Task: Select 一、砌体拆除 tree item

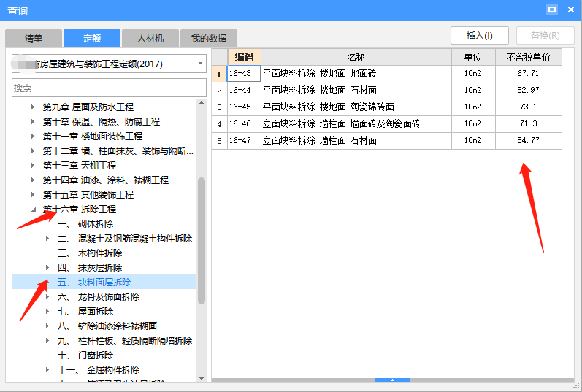Action: 85,224
